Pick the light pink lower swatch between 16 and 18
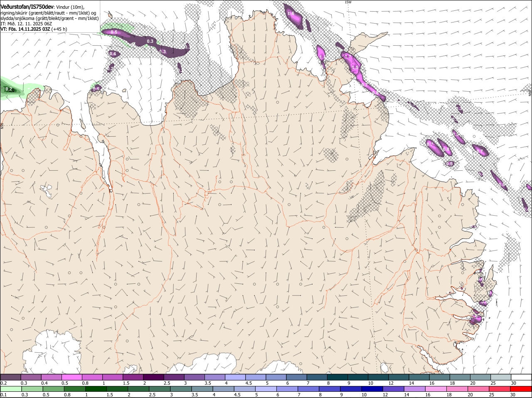Screen dimensions: 532x398 [x=436, y=389]
